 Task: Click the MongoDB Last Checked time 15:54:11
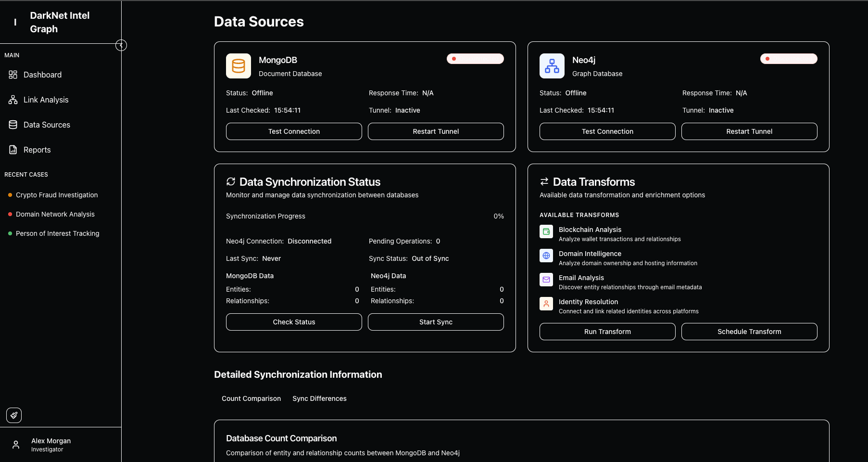287,110
